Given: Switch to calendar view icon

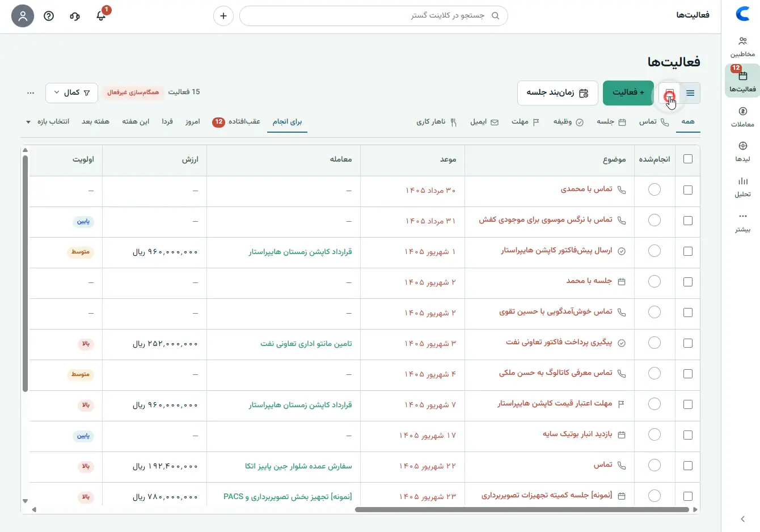Looking at the screenshot, I should pyautogui.click(x=670, y=93).
